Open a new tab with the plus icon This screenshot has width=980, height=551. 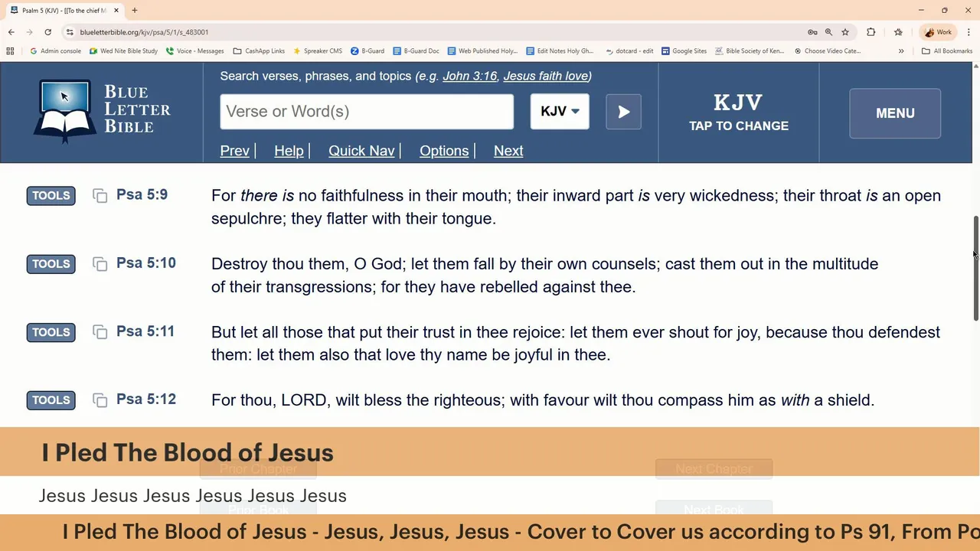[134, 11]
